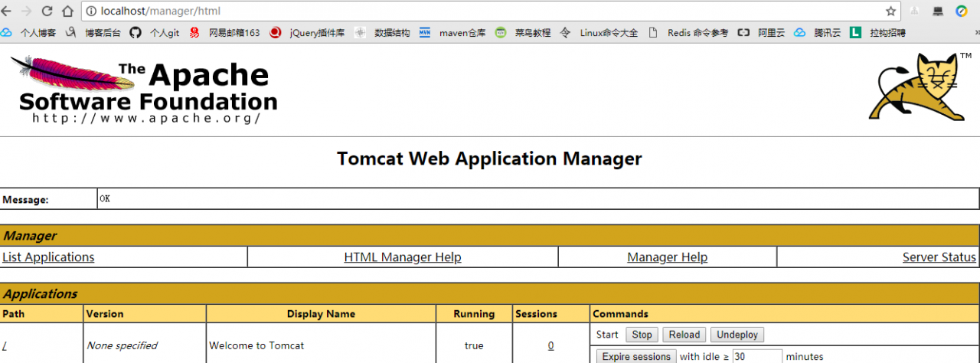Image resolution: width=980 pixels, height=363 pixels.
Task: Click the faded gray extension icon
Action: click(914, 11)
